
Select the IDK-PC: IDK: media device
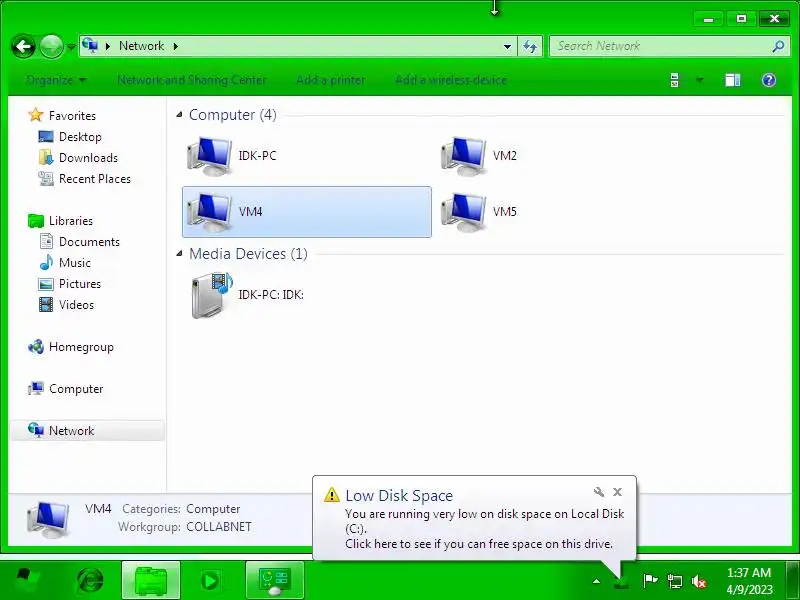tap(212, 295)
